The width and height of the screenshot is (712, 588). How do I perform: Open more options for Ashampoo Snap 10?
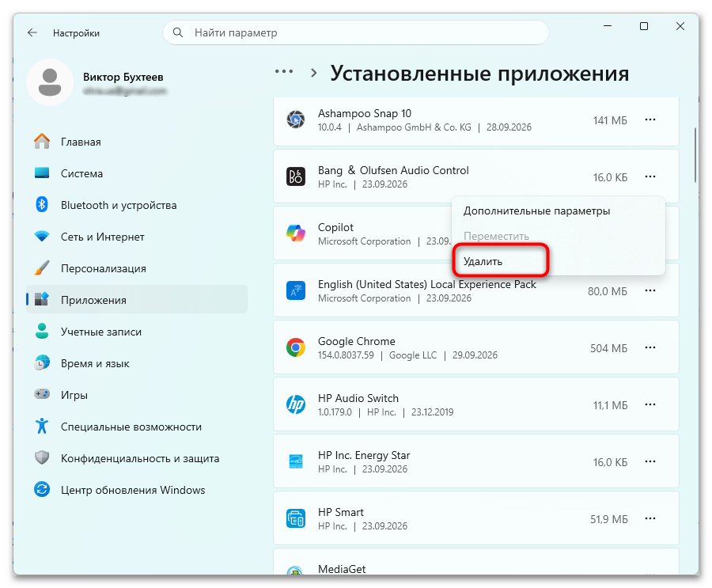(x=650, y=119)
